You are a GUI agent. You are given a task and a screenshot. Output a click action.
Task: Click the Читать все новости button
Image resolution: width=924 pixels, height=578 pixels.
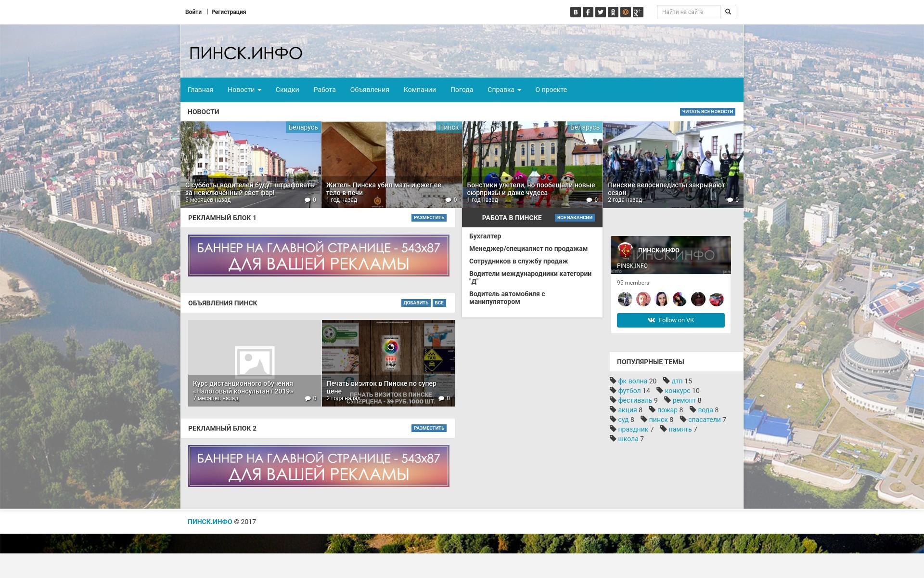(x=707, y=112)
